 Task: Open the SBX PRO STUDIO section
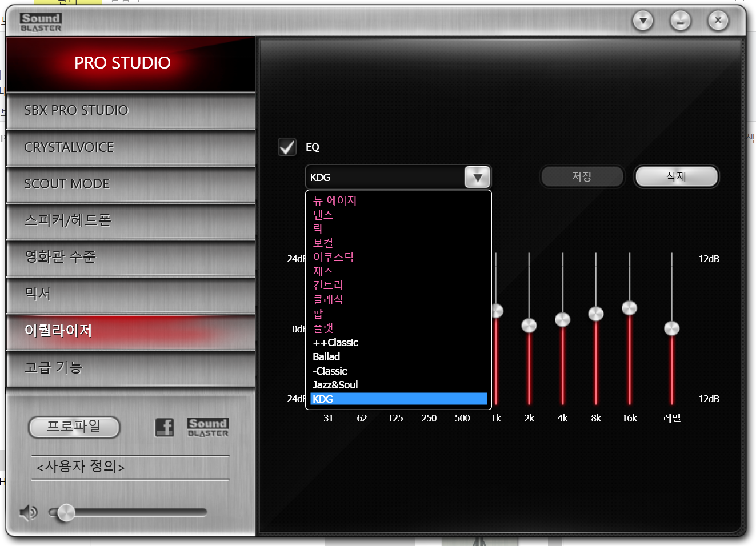pyautogui.click(x=131, y=110)
